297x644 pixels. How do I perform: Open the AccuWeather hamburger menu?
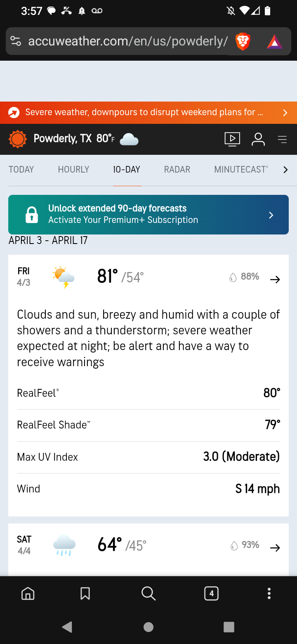(283, 140)
